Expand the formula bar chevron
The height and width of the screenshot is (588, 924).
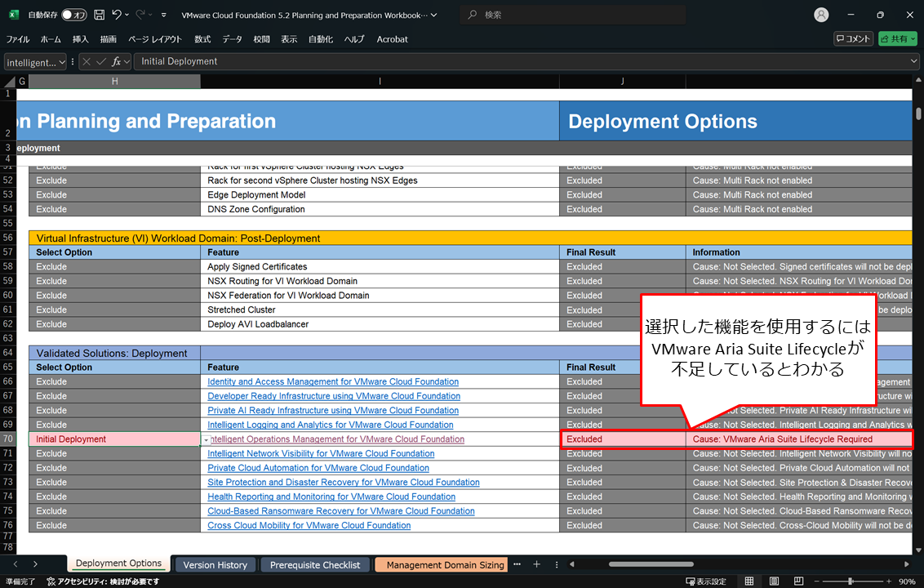click(x=914, y=60)
